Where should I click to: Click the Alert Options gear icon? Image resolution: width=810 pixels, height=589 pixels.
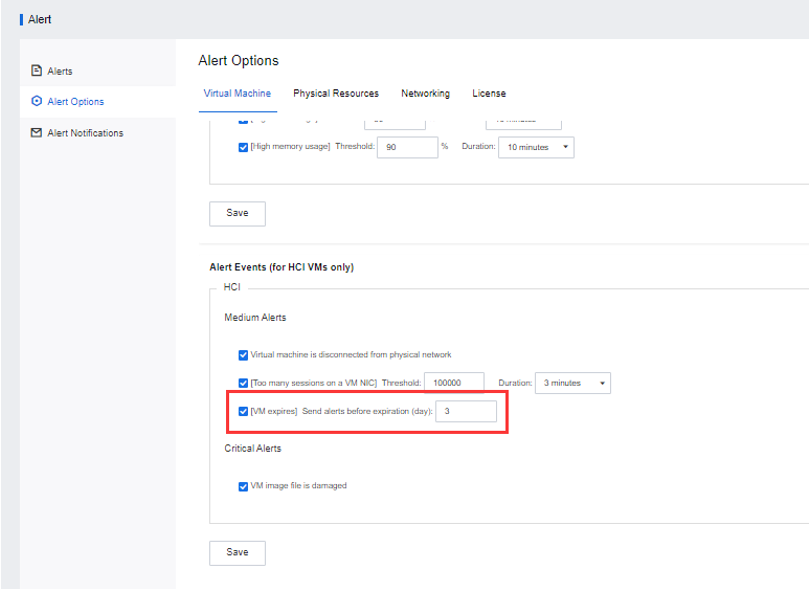click(x=36, y=101)
